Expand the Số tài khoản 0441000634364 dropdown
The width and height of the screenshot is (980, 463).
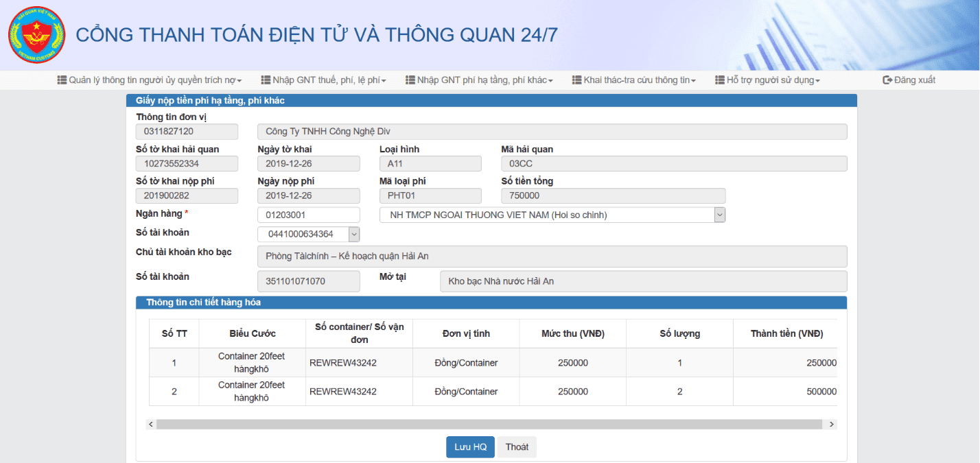pos(354,234)
